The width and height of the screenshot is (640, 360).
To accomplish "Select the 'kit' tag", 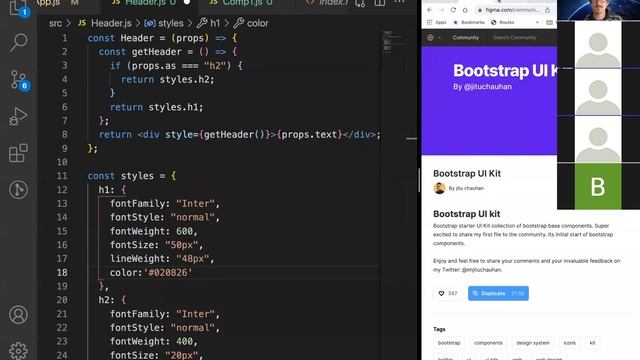I will pos(592,343).
